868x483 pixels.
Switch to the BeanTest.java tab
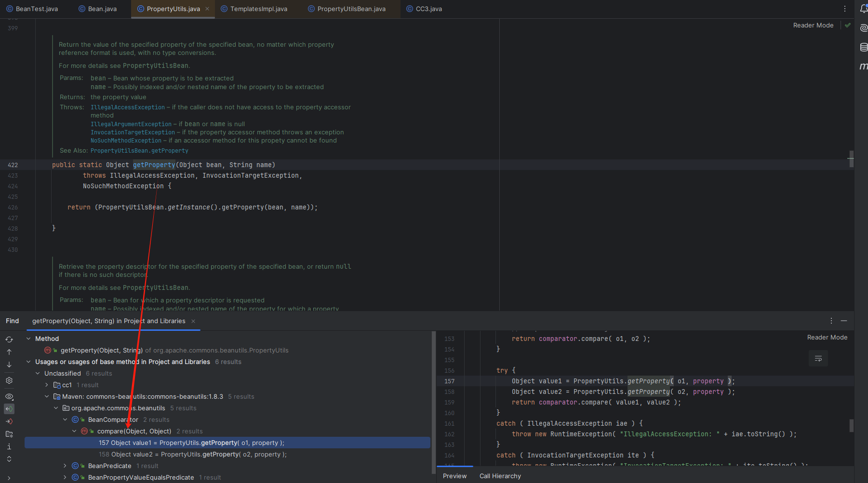pos(32,9)
